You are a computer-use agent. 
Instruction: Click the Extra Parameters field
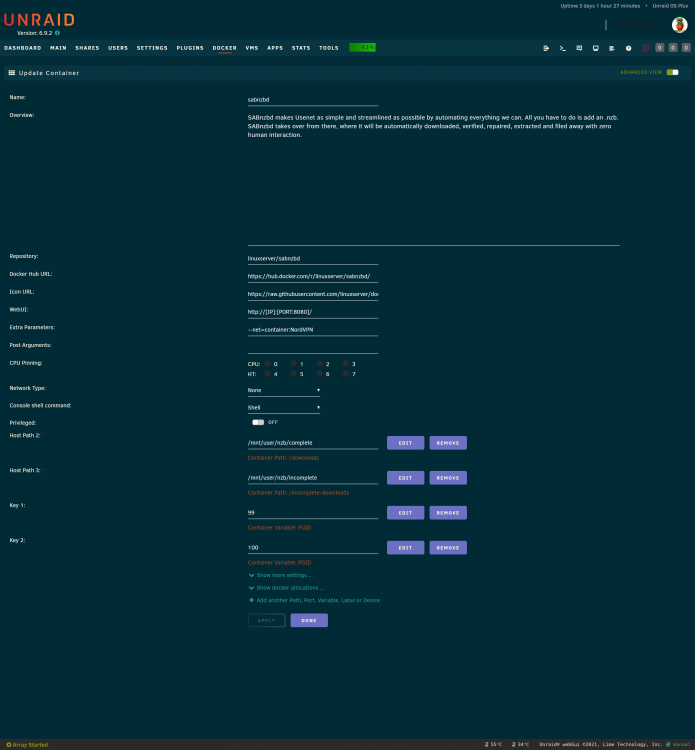pyautogui.click(x=313, y=330)
